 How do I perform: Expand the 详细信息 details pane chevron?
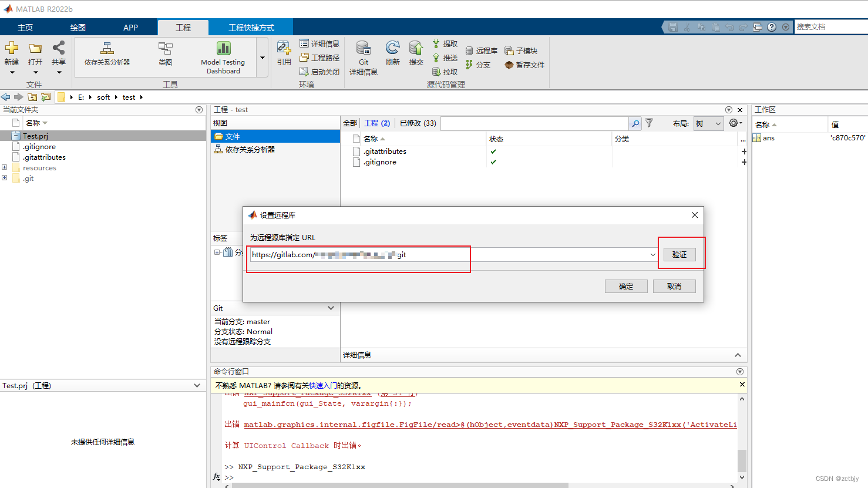738,355
